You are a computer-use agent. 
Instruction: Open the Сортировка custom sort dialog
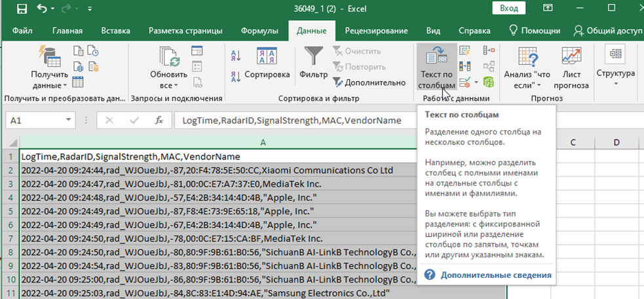267,64
